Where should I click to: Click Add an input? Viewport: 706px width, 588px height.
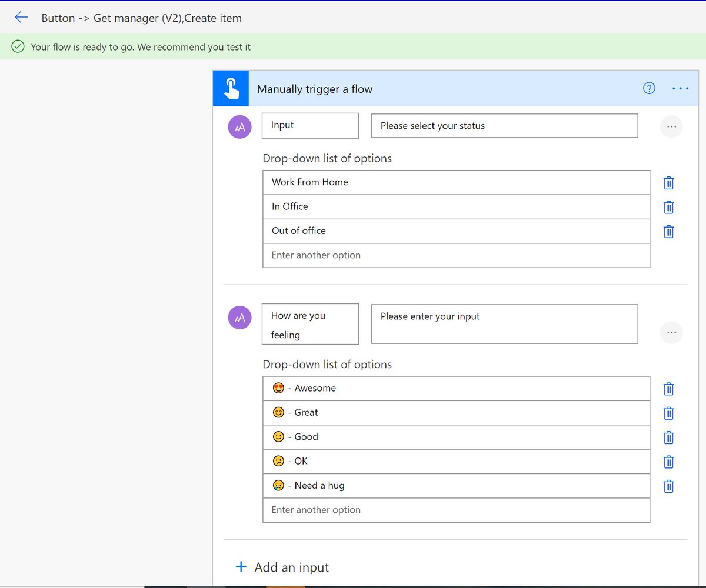pyautogui.click(x=292, y=567)
